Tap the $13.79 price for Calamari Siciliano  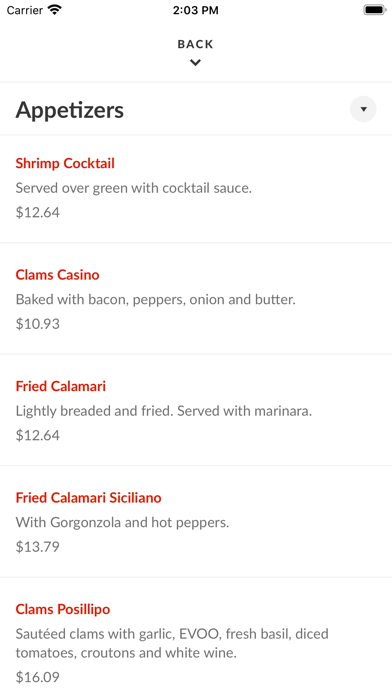coord(37,546)
